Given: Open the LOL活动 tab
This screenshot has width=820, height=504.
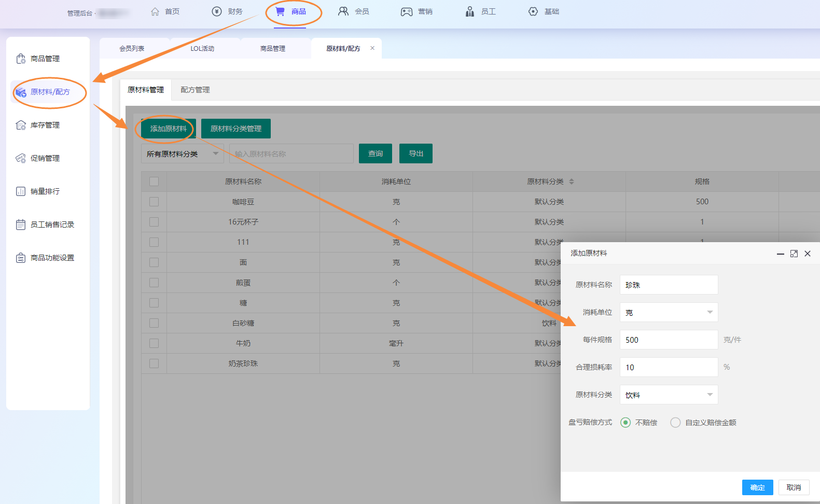Looking at the screenshot, I should point(202,48).
